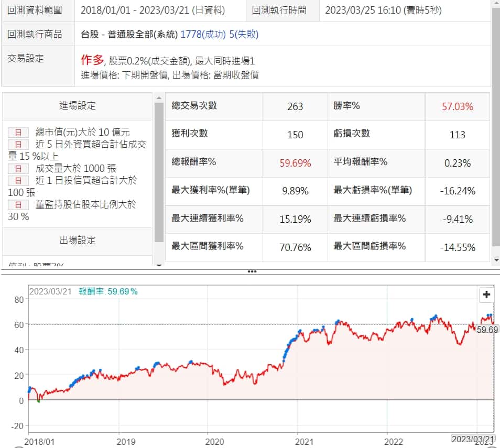Click up arrow of entry settings scrollbar
The height and width of the screenshot is (448, 500).
(159, 98)
